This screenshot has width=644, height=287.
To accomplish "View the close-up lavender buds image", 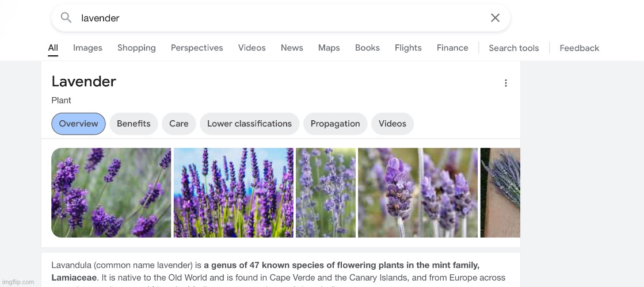I will click(417, 193).
